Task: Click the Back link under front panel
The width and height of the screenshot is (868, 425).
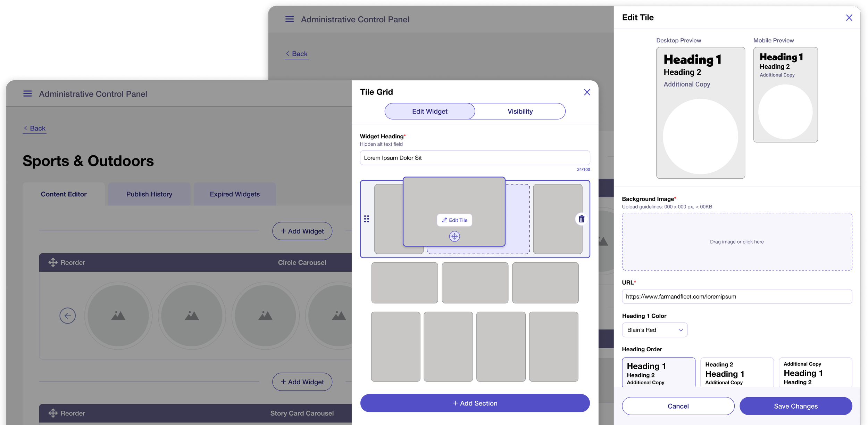Action: pos(35,128)
